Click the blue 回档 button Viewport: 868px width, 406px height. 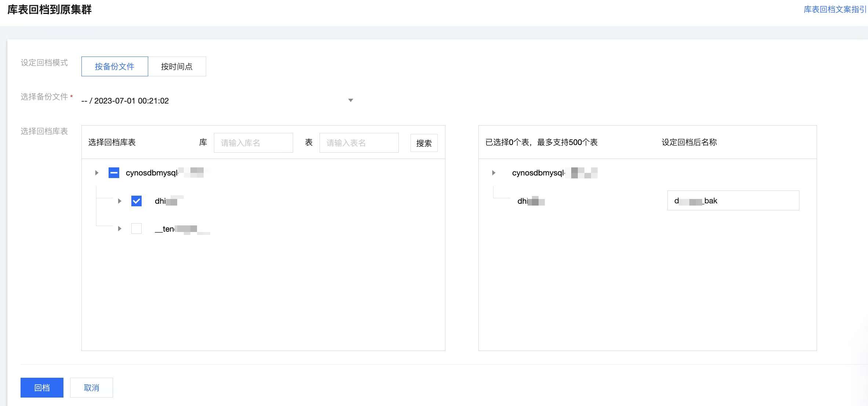coord(42,388)
